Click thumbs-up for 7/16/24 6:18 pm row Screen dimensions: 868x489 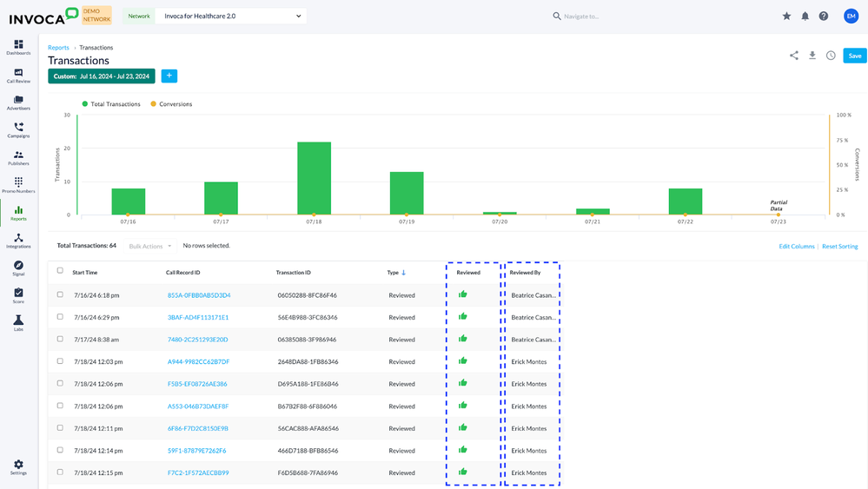click(463, 294)
